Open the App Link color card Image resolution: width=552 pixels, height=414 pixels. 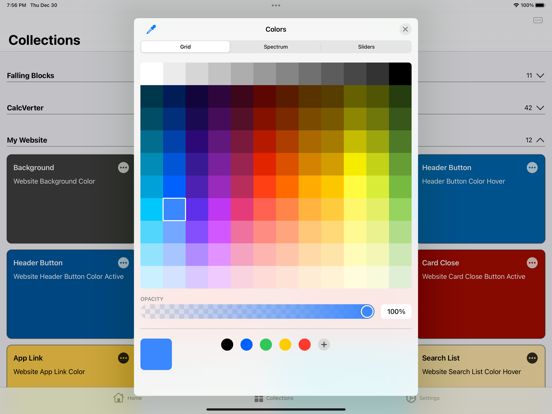click(x=70, y=366)
